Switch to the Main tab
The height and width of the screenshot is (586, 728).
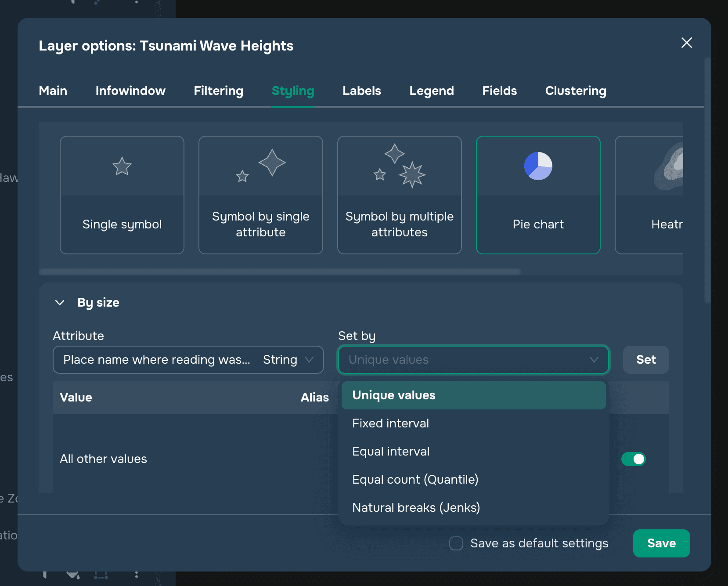click(53, 90)
